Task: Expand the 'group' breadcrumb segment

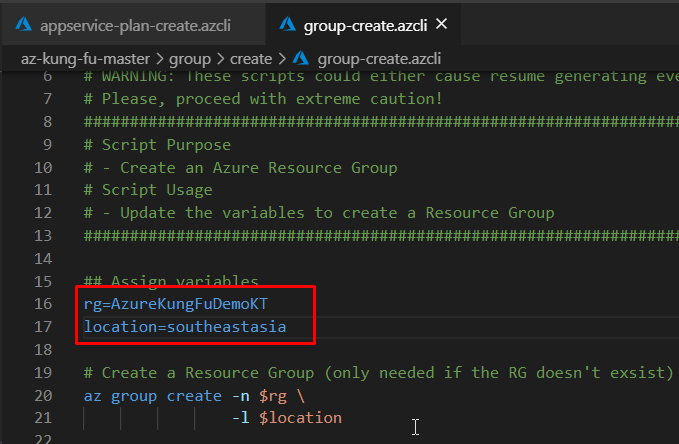Action: click(x=190, y=59)
